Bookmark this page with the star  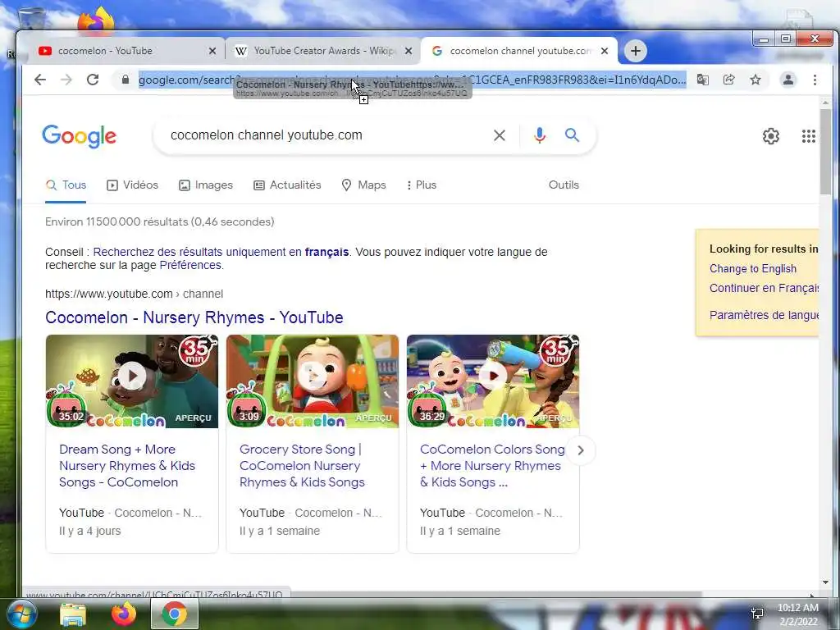click(x=756, y=80)
